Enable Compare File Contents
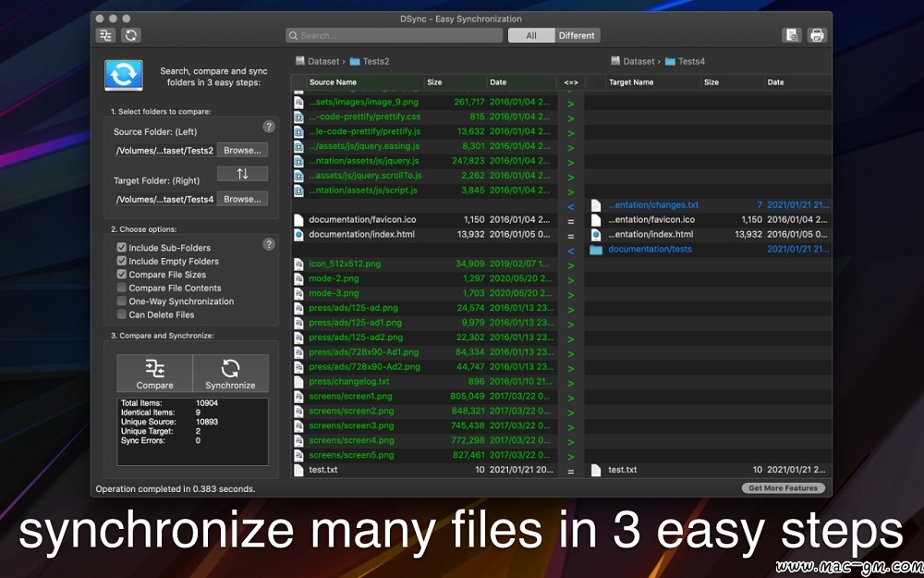 coord(122,289)
